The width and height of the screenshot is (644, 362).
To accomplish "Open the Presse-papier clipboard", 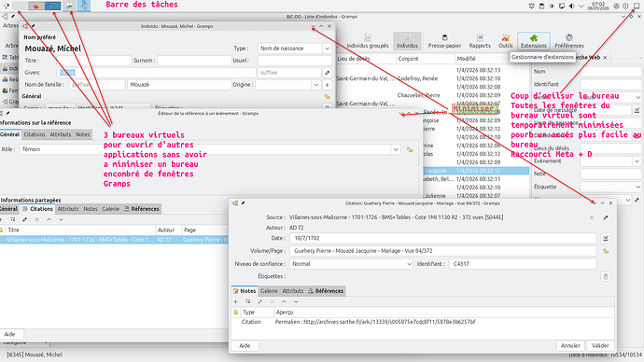I will coord(444,41).
